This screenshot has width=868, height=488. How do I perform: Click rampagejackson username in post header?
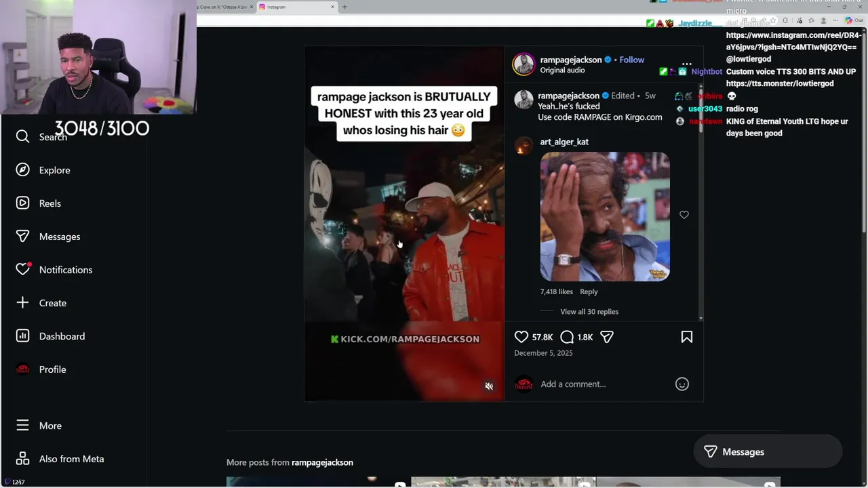click(571, 60)
